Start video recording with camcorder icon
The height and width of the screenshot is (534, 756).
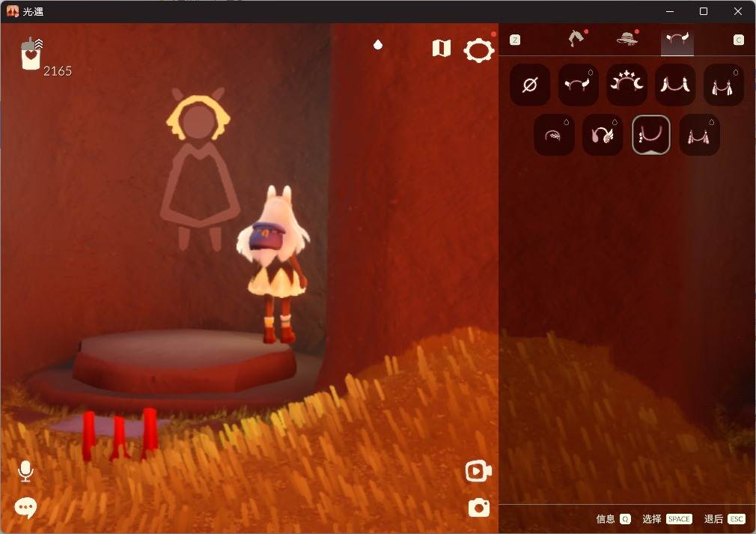(x=478, y=471)
